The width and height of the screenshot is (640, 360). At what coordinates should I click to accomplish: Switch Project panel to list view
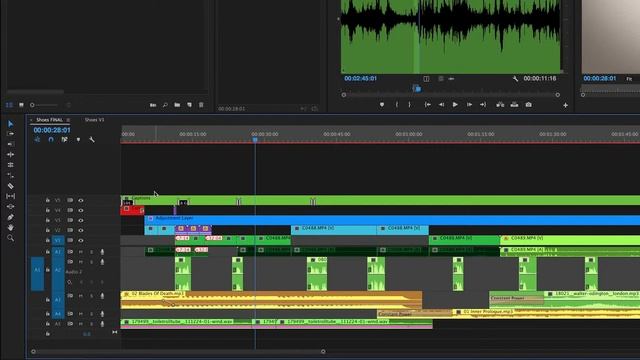coord(9,105)
